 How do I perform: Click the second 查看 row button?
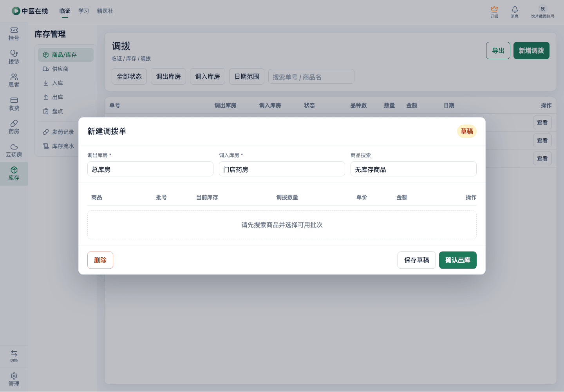pyautogui.click(x=542, y=141)
